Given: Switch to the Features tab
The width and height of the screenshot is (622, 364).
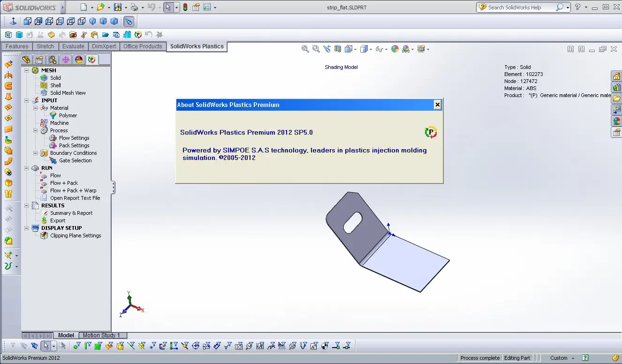Looking at the screenshot, I should [x=17, y=46].
